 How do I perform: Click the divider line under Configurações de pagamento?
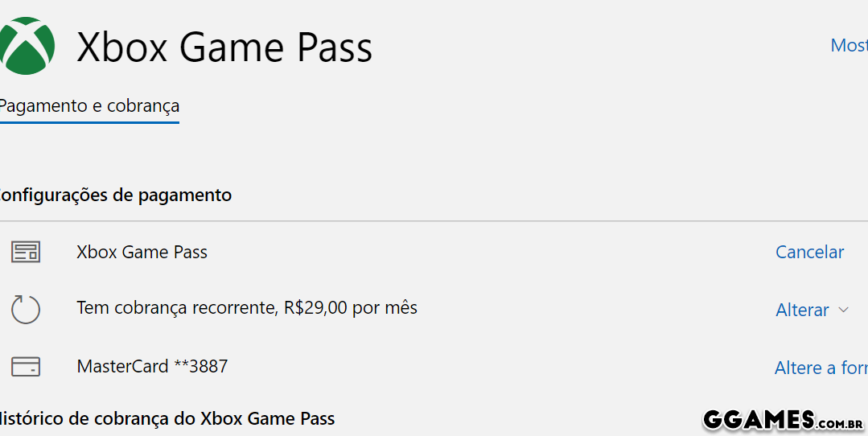(434, 221)
